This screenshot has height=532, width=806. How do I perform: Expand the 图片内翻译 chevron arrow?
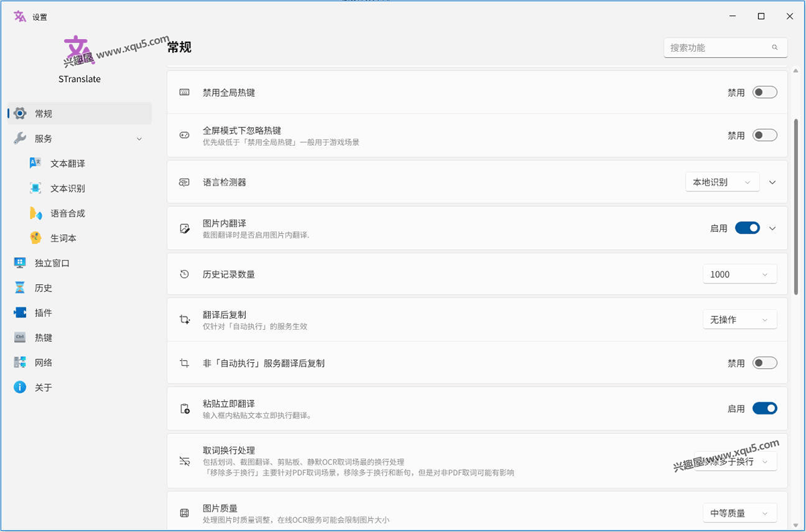tap(772, 228)
